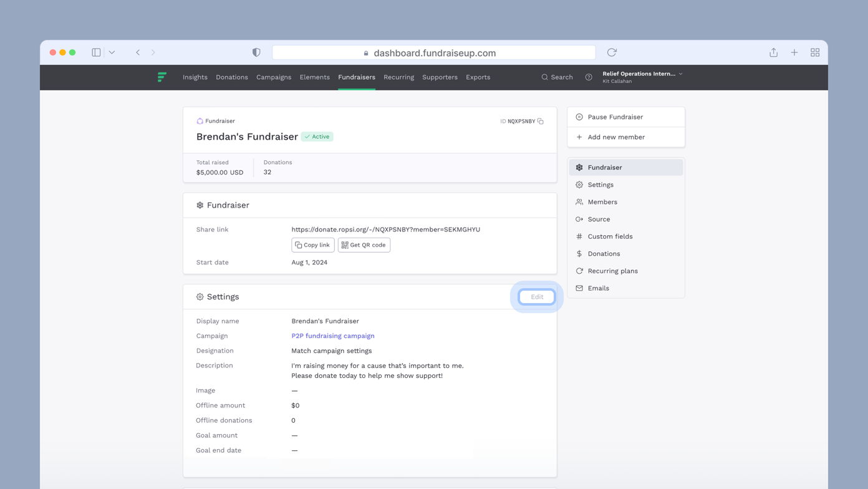Select Recurring plans in side menu
This screenshot has height=489, width=868.
click(612, 271)
